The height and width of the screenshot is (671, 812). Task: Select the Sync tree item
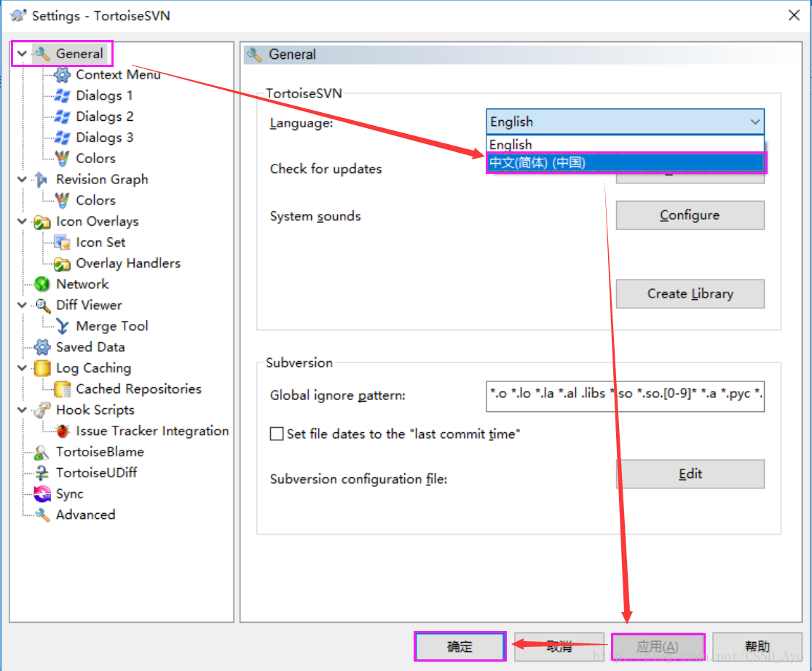pyautogui.click(x=69, y=493)
